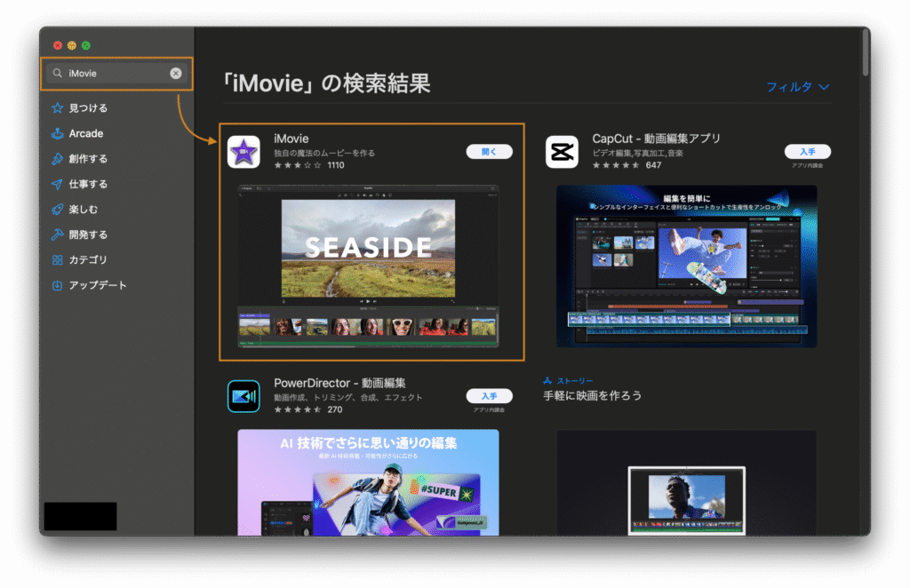Click the 見つける star icon
The width and height of the screenshot is (910, 588).
57,107
